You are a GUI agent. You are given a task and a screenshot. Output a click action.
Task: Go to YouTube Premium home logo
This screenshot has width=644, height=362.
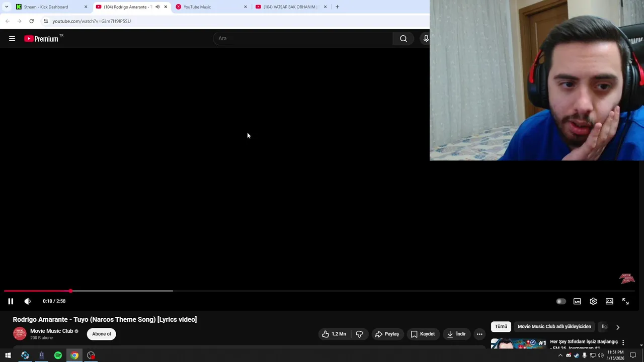click(42, 39)
